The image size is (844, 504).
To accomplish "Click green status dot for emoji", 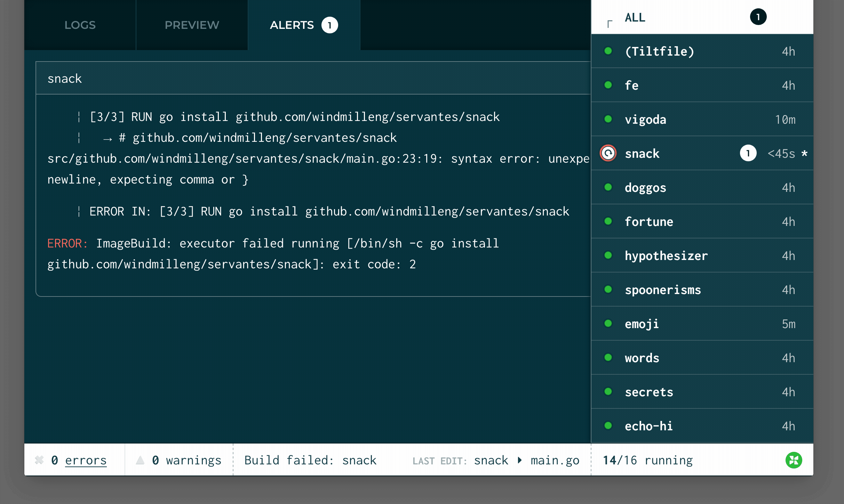I will tap(608, 324).
